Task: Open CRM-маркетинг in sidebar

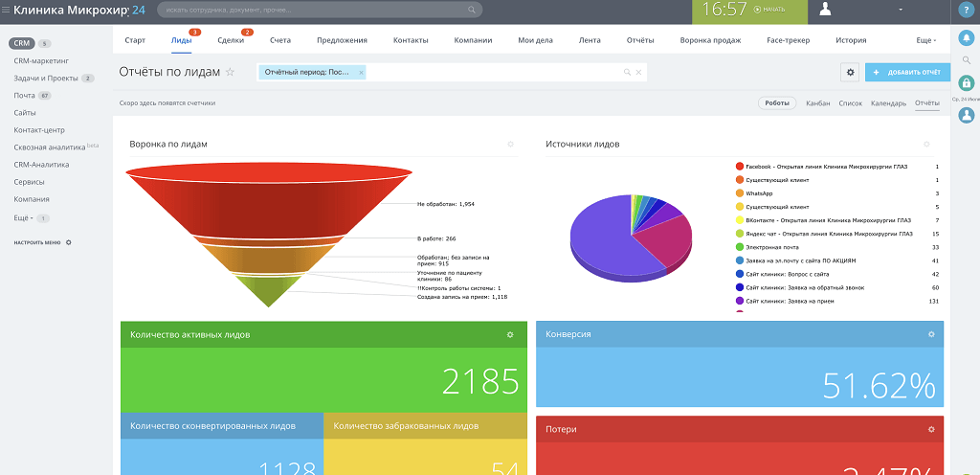Action: coord(41,61)
